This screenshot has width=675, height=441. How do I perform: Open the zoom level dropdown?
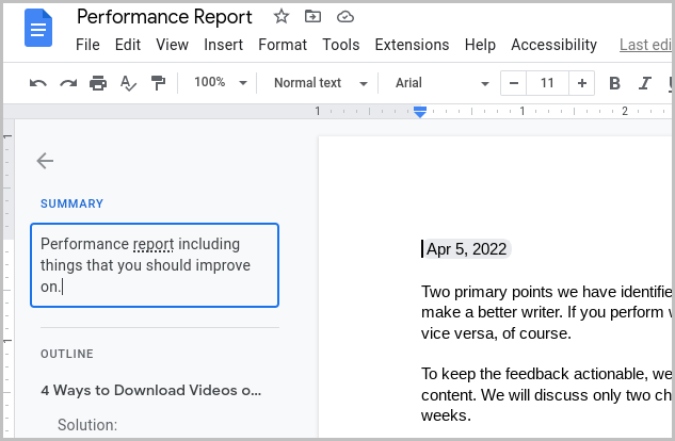[x=220, y=82]
